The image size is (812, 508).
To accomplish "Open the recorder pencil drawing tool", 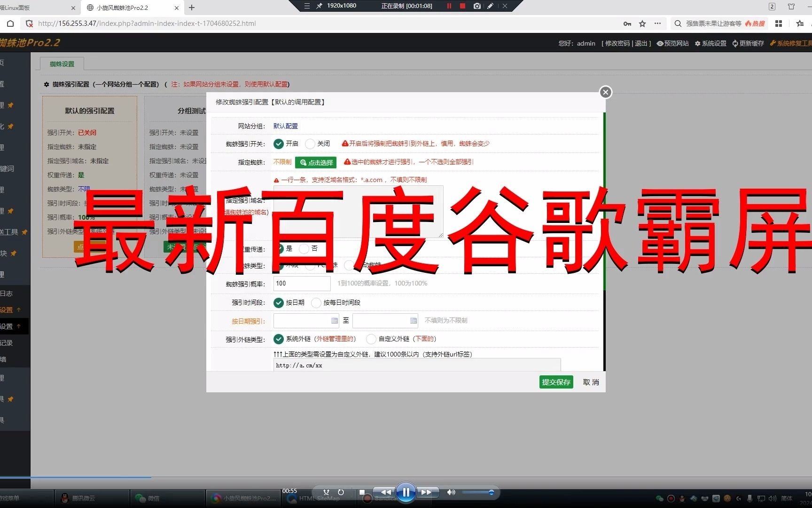I will [490, 6].
